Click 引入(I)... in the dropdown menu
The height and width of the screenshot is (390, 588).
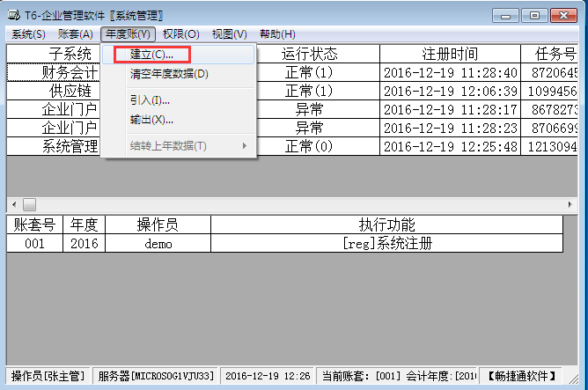coord(151,100)
